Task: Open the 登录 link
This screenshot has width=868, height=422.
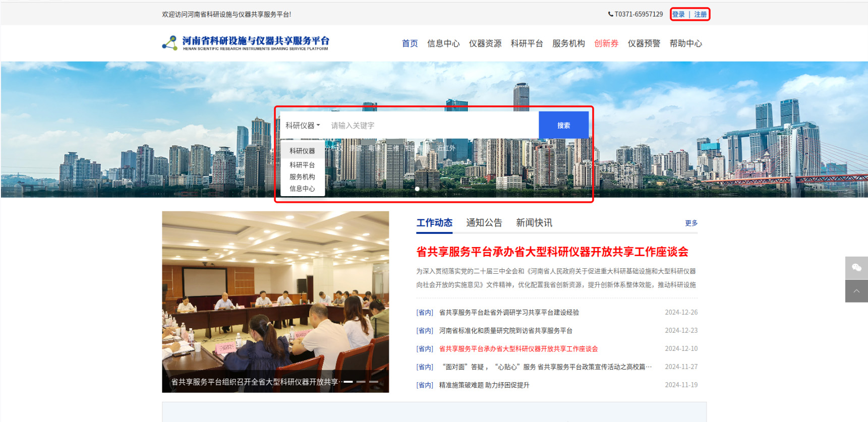Action: pos(678,15)
